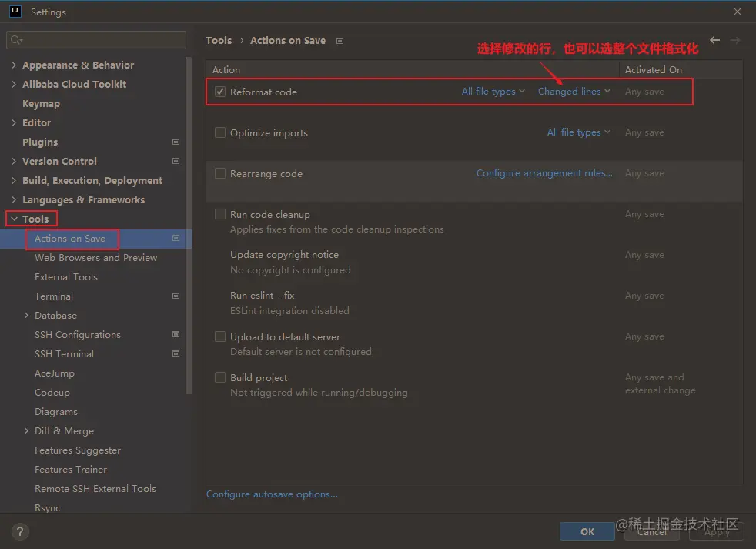
Task: Expand Alibaba Cloud Toolkit section
Action: (14, 84)
